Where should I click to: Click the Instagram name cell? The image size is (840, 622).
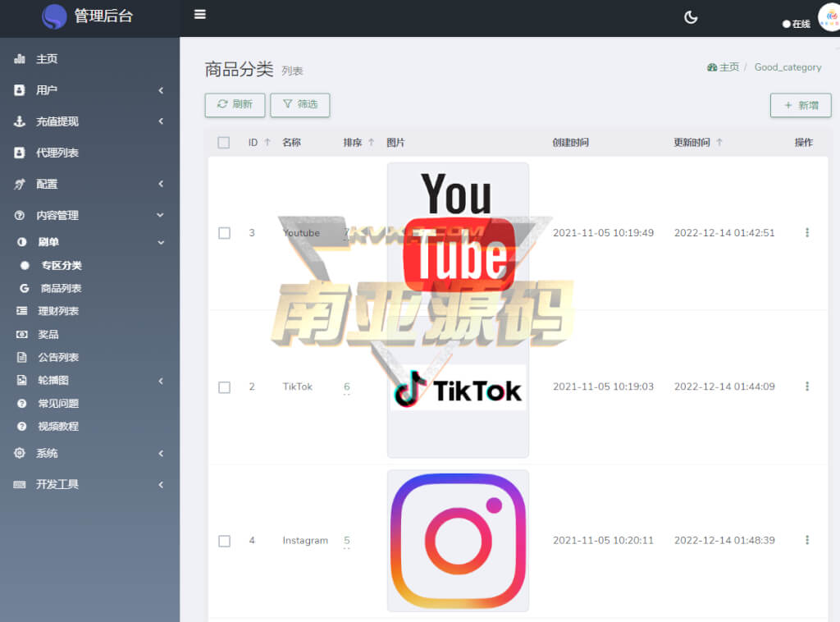click(305, 541)
